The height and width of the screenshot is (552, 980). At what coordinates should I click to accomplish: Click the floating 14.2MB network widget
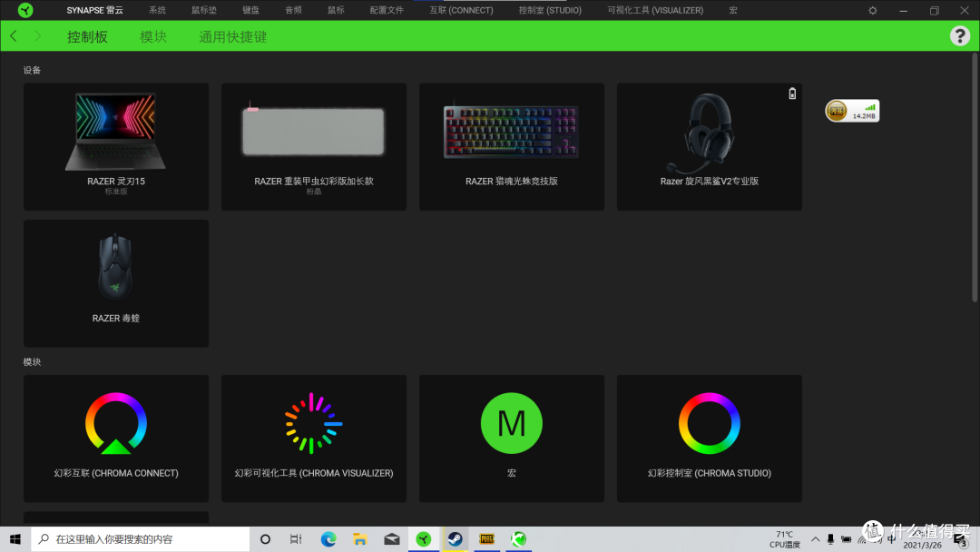(852, 111)
